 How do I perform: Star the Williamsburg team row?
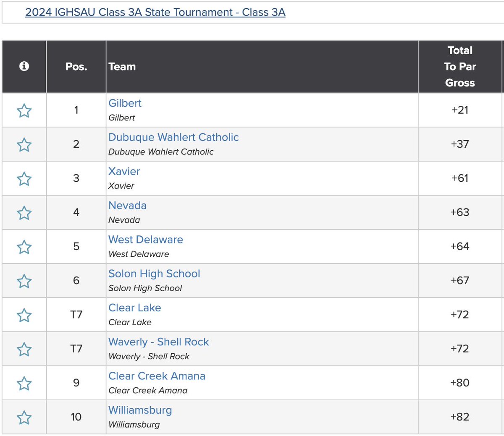(24, 417)
